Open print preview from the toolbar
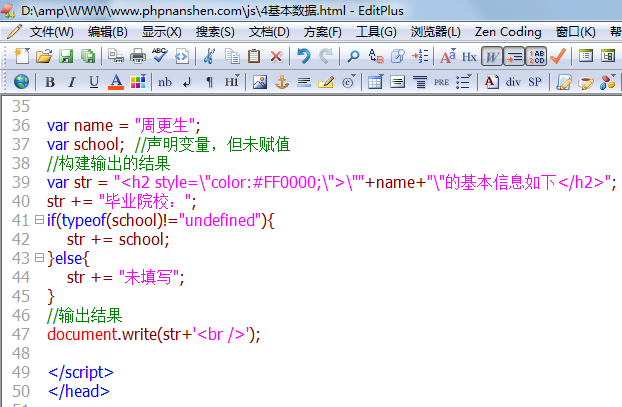 tap(116, 56)
